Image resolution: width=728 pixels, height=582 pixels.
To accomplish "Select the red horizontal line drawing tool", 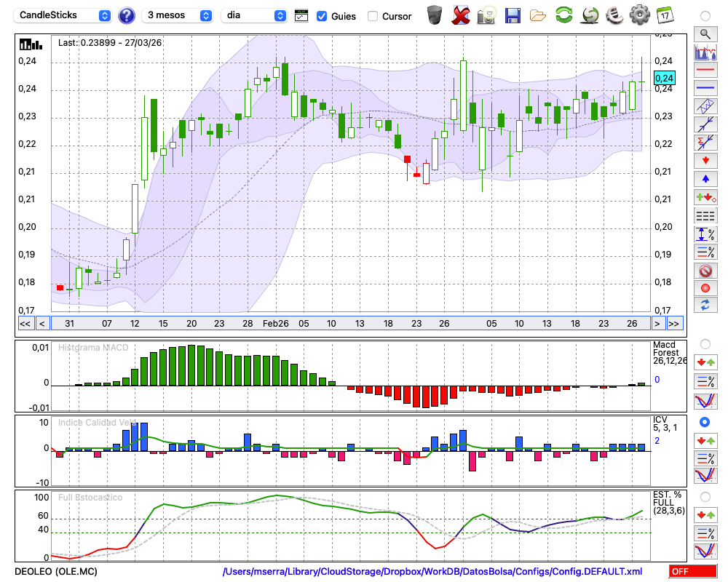I will coord(705,71).
